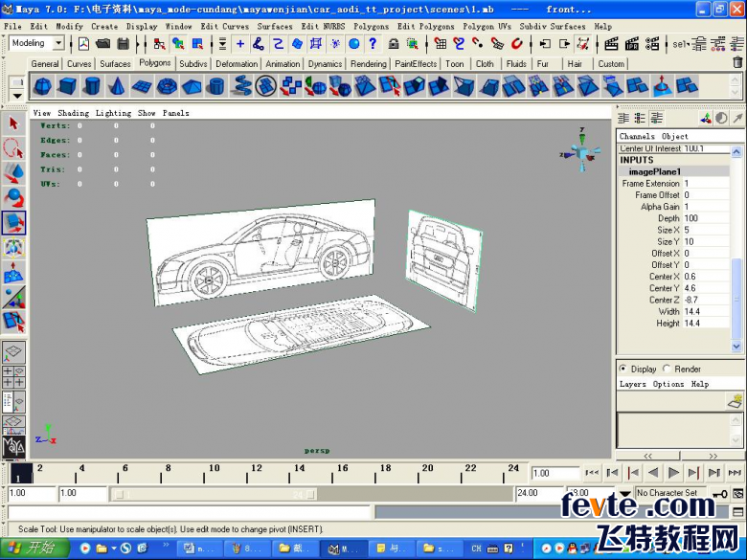Click the Maya taskbar button
Image resolution: width=747 pixels, height=560 pixels.
coord(344,549)
